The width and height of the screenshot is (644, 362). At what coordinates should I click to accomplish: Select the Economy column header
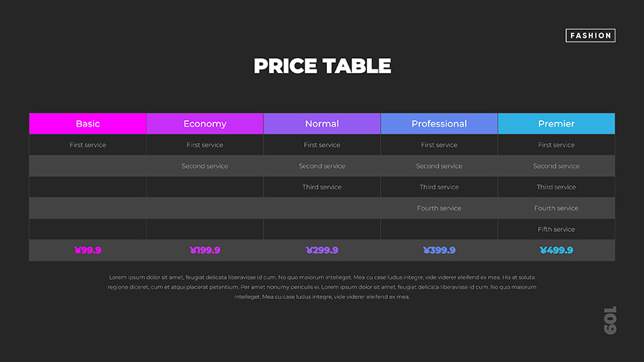[205, 124]
